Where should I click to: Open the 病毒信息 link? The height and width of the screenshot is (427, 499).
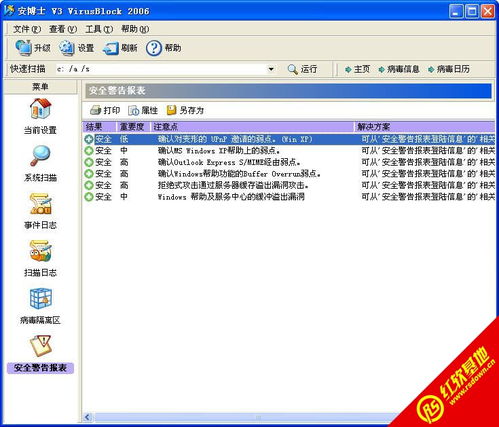pos(399,69)
